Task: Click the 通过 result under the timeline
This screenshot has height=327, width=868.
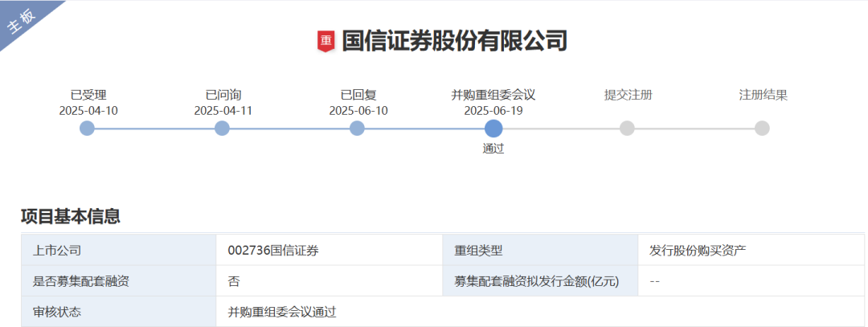Action: (x=493, y=149)
